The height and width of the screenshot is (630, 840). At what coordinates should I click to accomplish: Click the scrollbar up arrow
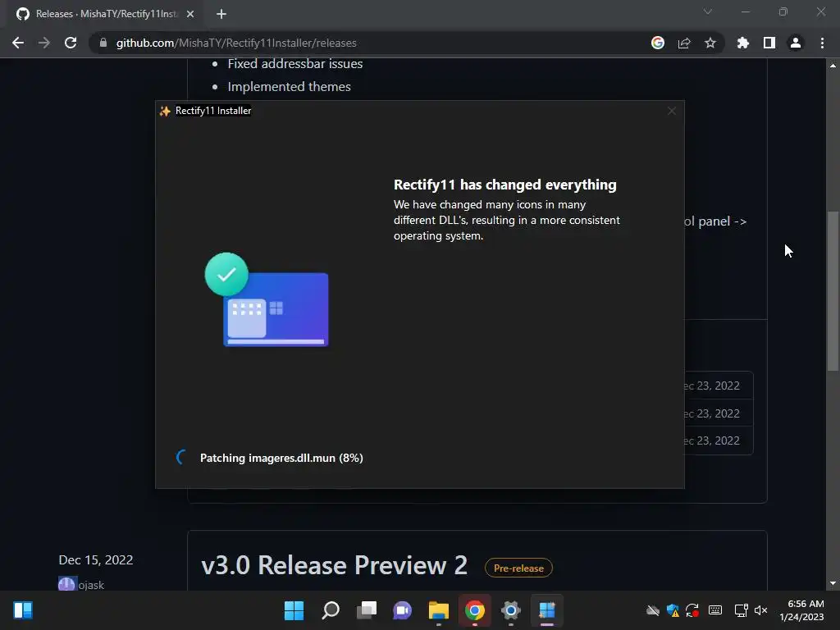pos(833,66)
